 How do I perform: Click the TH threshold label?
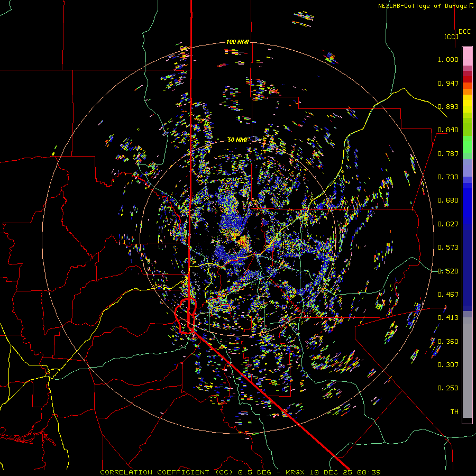(x=454, y=412)
